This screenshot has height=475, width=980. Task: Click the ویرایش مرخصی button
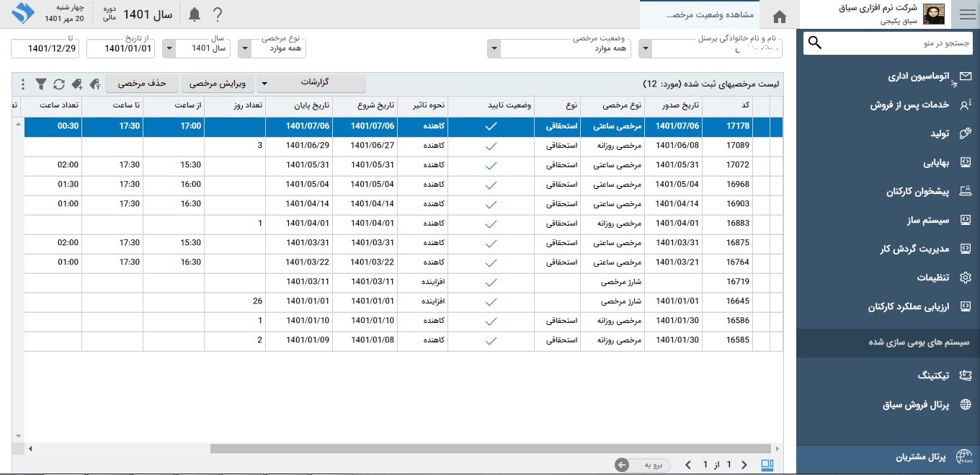point(217,84)
